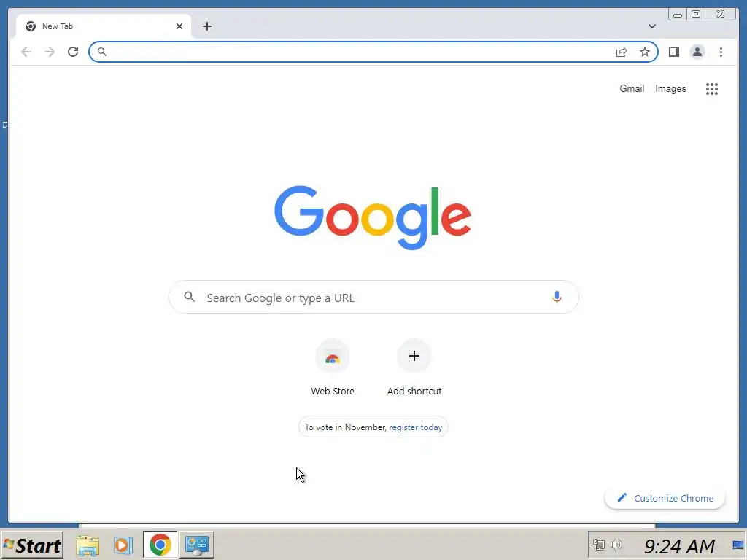The height and width of the screenshot is (560, 747).
Task: Open the profile avatar menu
Action: tap(697, 52)
